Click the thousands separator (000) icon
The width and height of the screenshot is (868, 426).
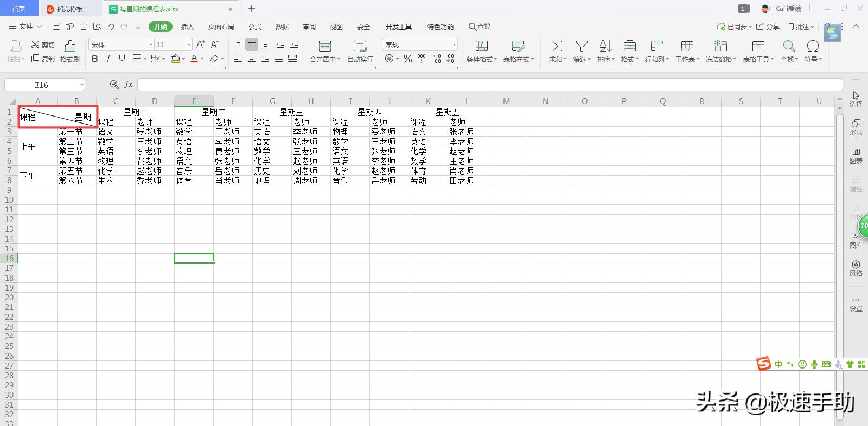click(x=422, y=59)
